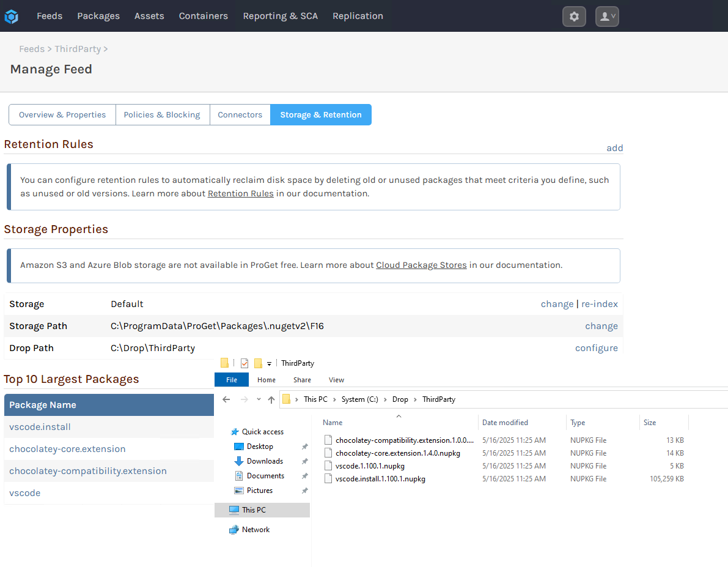The height and width of the screenshot is (567, 728).
Task: Sort files by the Size column
Action: 650,423
